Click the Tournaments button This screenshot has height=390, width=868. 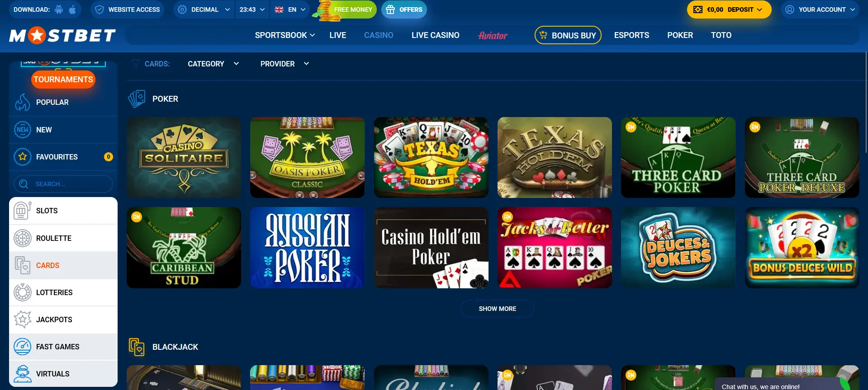[x=63, y=80]
